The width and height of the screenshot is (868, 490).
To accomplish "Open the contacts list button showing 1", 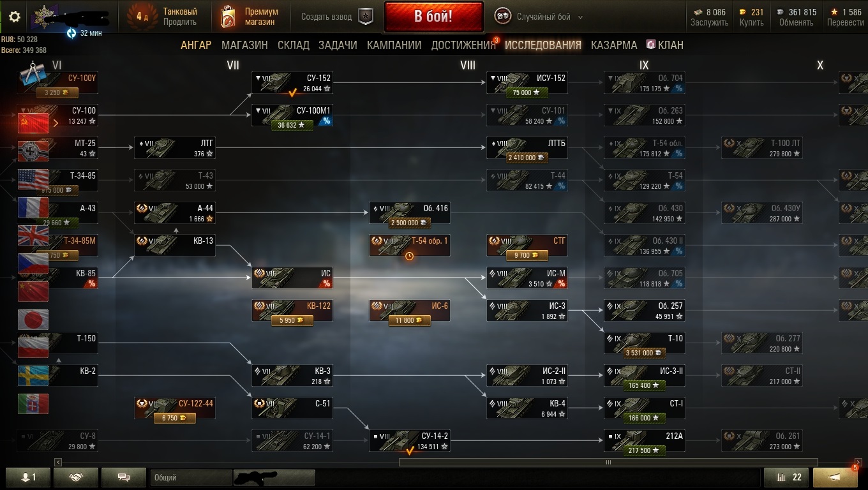I will [x=28, y=477].
